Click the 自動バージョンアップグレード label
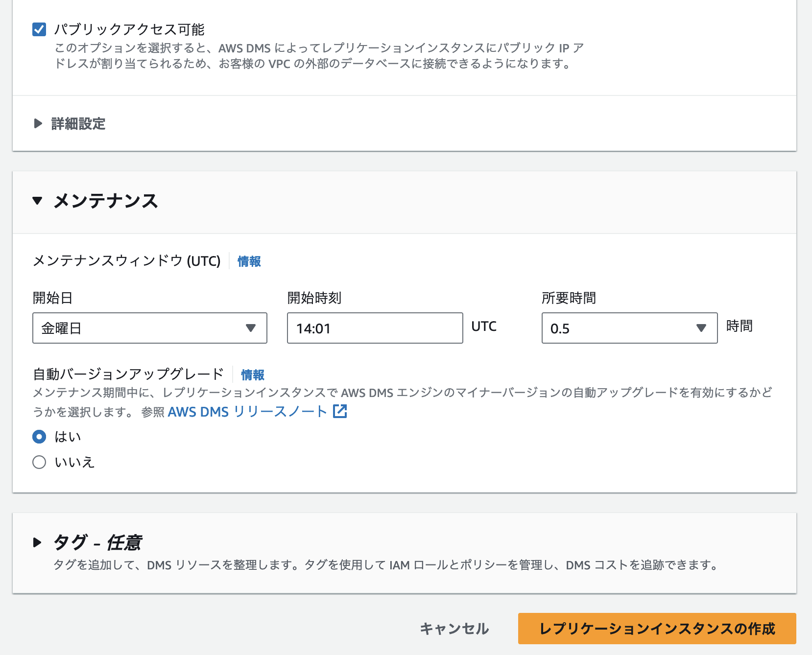The image size is (812, 655). tap(128, 374)
